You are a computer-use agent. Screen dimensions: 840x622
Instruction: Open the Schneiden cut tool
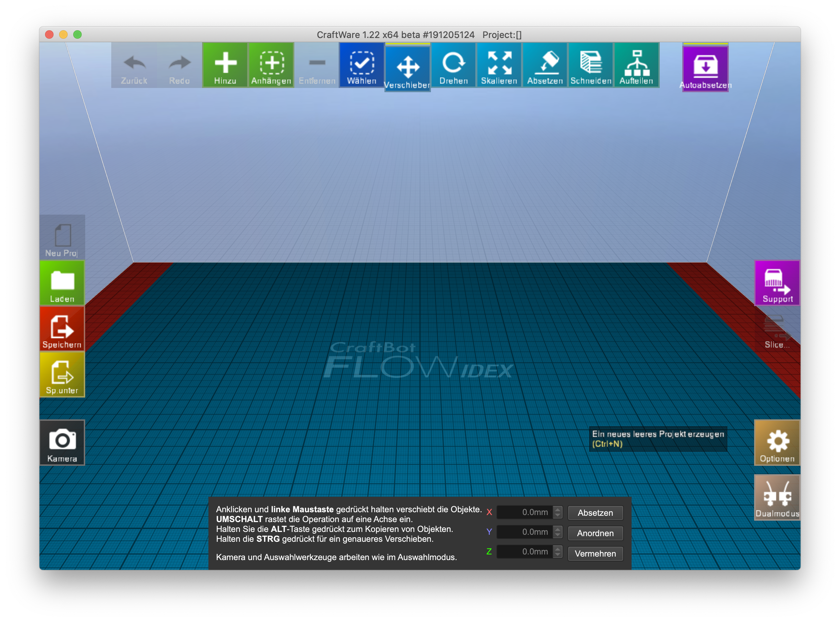point(590,65)
